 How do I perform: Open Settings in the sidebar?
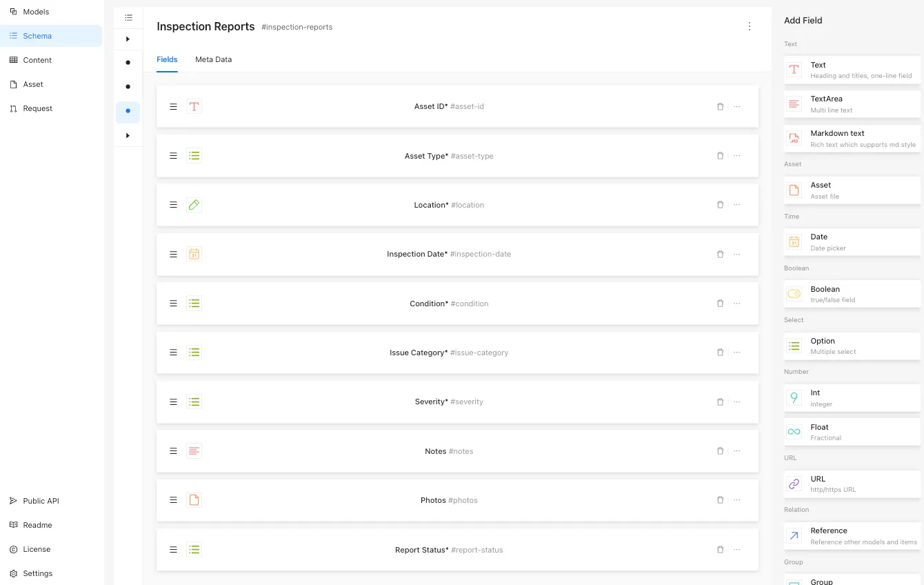click(x=51, y=573)
